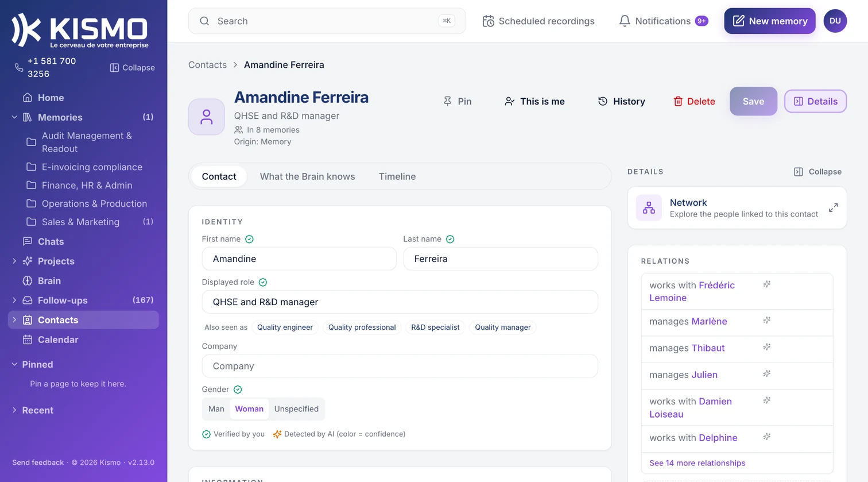
Task: Open the Chats section icon
Action: tap(27, 241)
